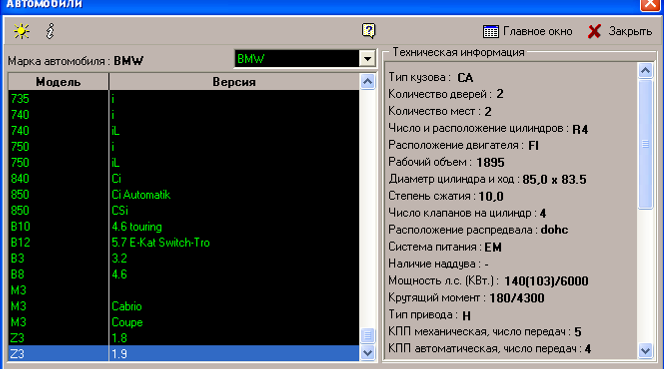
Task: Click the КПП механическая line
Action: 485,332
